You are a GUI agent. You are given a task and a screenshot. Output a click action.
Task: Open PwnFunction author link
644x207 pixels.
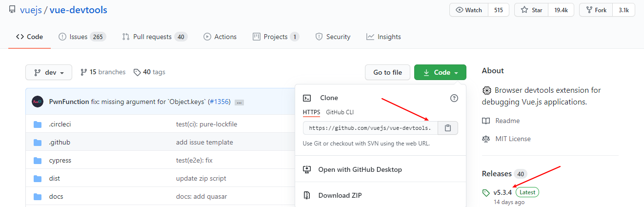[69, 102]
